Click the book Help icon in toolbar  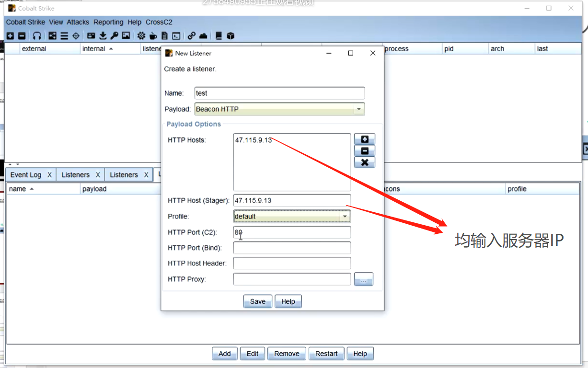219,36
